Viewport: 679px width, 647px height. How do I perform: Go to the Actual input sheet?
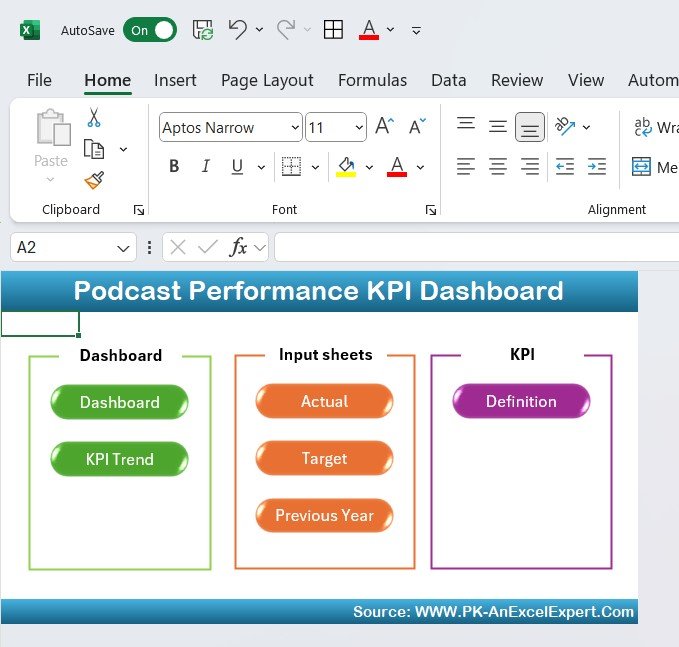(x=324, y=401)
